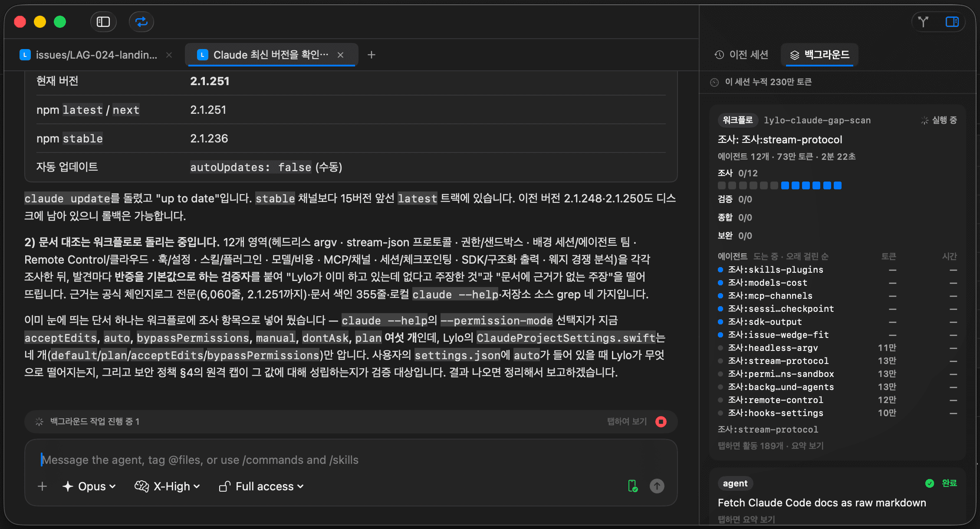Select agent row 조사:permi…ns-sandbox

click(837, 374)
